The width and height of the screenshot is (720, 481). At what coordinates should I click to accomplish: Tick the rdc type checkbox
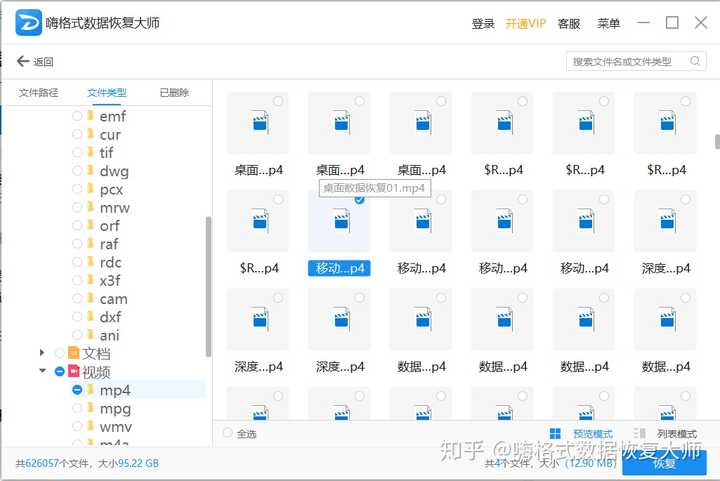(77, 262)
